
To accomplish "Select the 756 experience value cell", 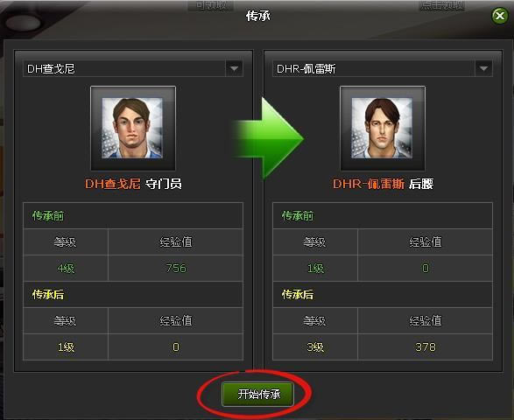I will pos(176,269).
